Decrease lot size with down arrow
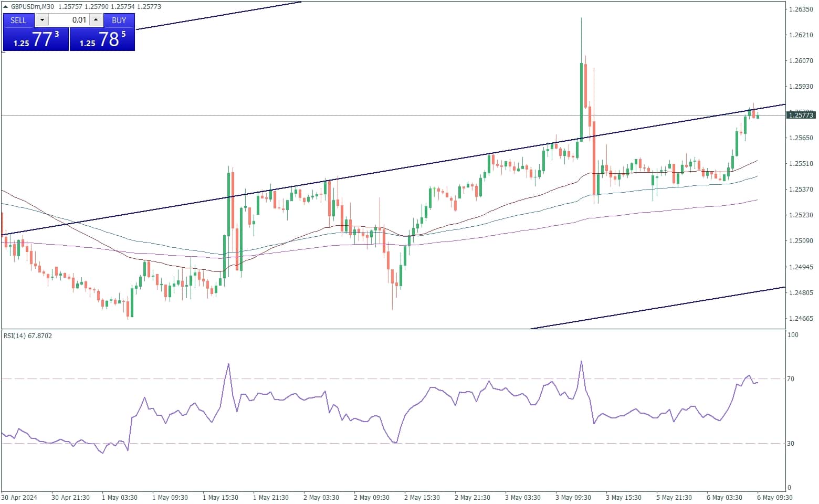Screen dimensions: 819x504 [42, 20]
